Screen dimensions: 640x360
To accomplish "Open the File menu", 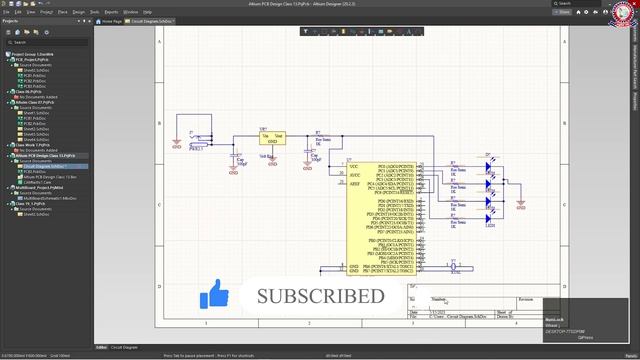I will (x=6, y=12).
